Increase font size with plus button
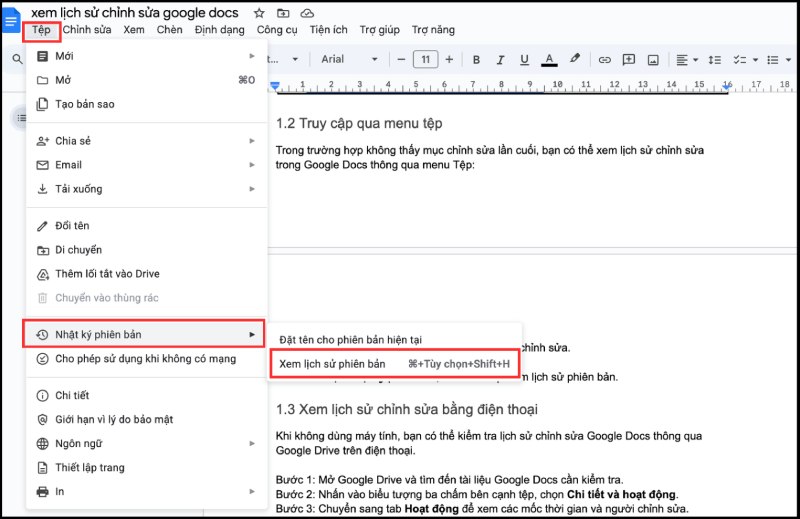 pyautogui.click(x=449, y=60)
